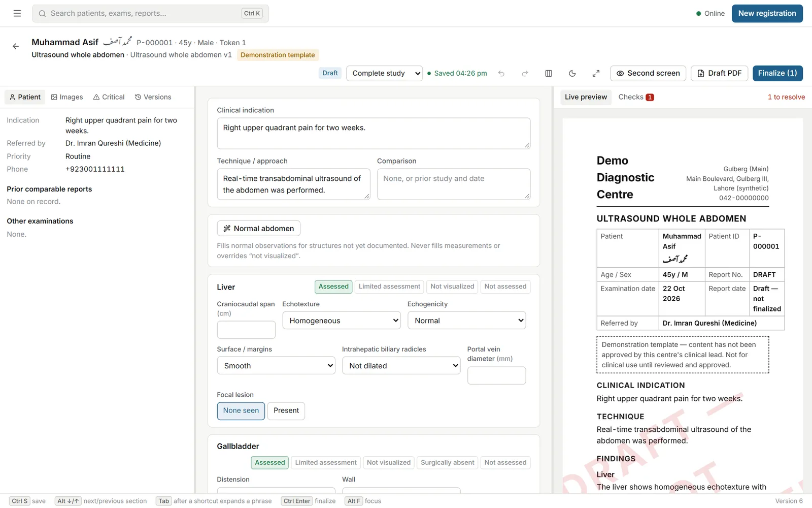Open the Echotexture Homogeneous dropdown
812x508 pixels.
(342, 321)
